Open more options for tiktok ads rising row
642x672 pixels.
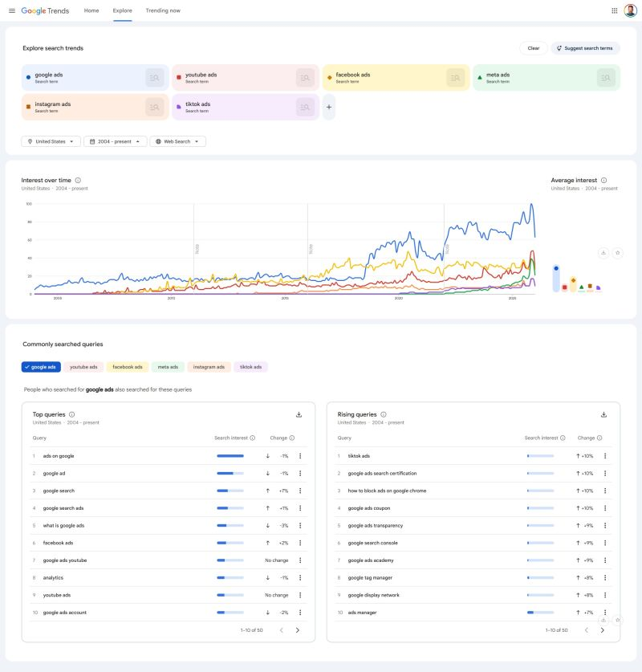(x=605, y=456)
